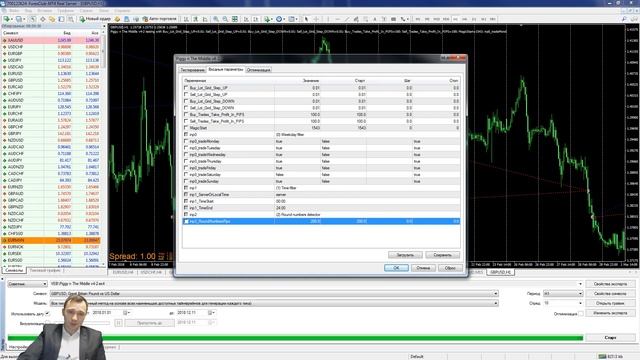The image size is (640, 360).
Task: Select the trendline drawing tool
Action: [x=347, y=19]
